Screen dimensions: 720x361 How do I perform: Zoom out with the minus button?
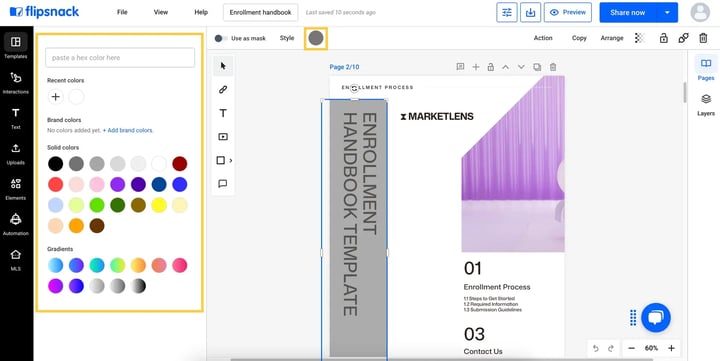(631, 348)
